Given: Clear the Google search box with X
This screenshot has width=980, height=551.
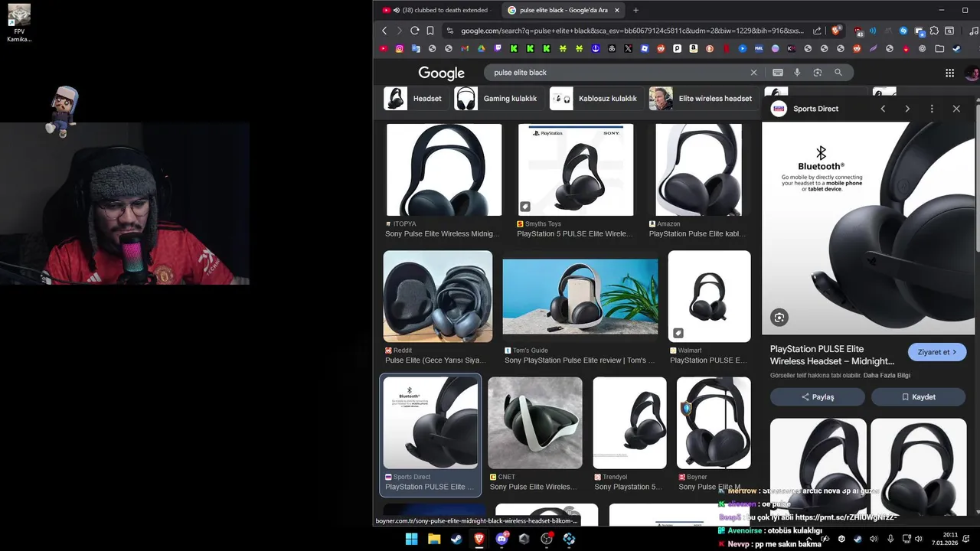Looking at the screenshot, I should (753, 73).
